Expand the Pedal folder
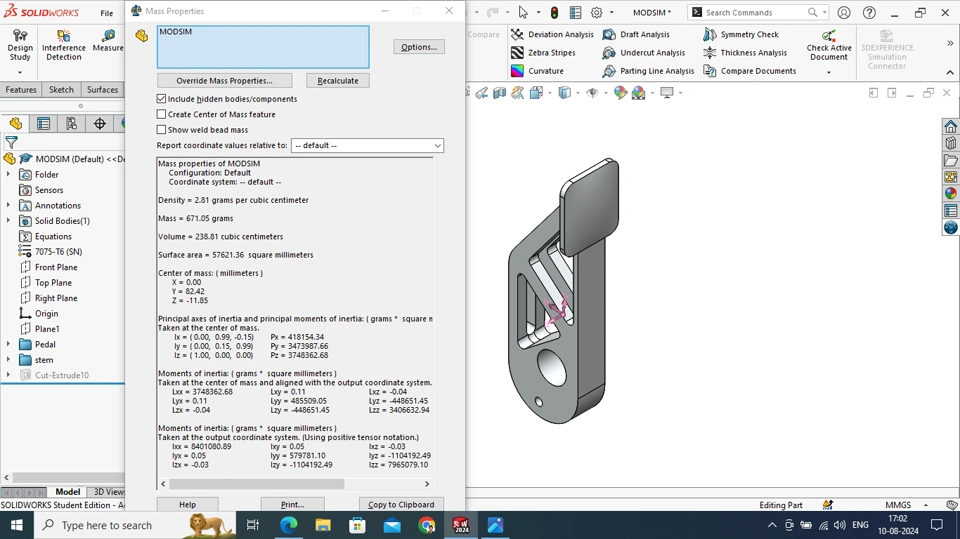The width and height of the screenshot is (960, 539). [9, 344]
